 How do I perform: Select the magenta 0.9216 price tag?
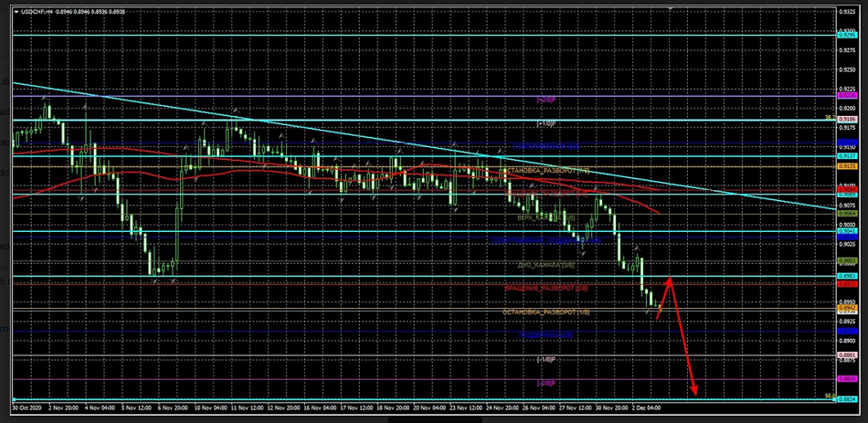[x=847, y=94]
